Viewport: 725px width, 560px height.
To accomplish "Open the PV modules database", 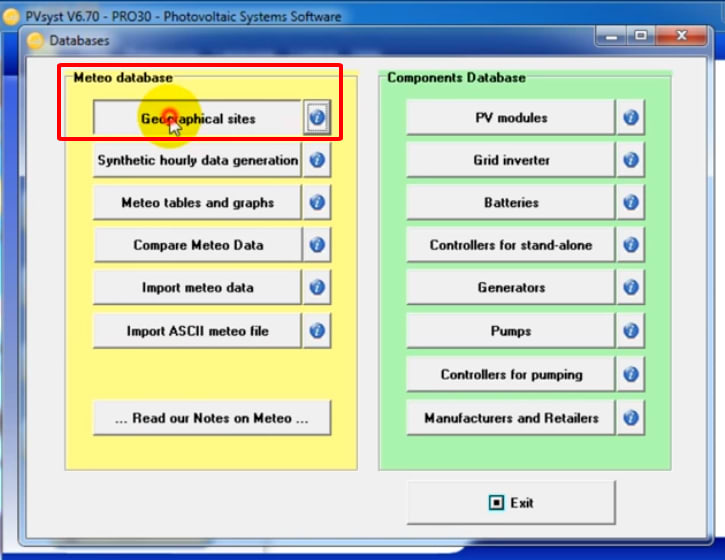I will click(511, 117).
